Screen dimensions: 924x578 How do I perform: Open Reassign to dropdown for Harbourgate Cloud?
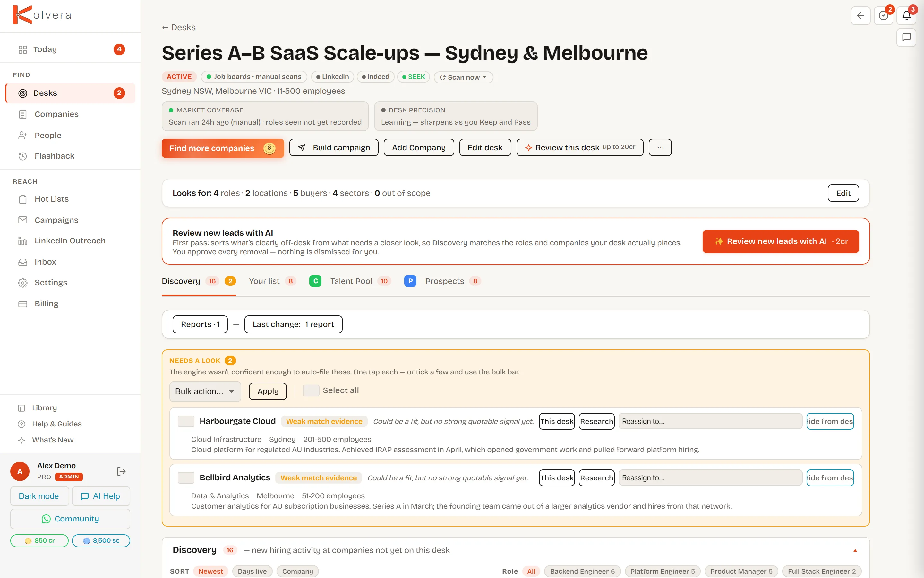pyautogui.click(x=710, y=421)
